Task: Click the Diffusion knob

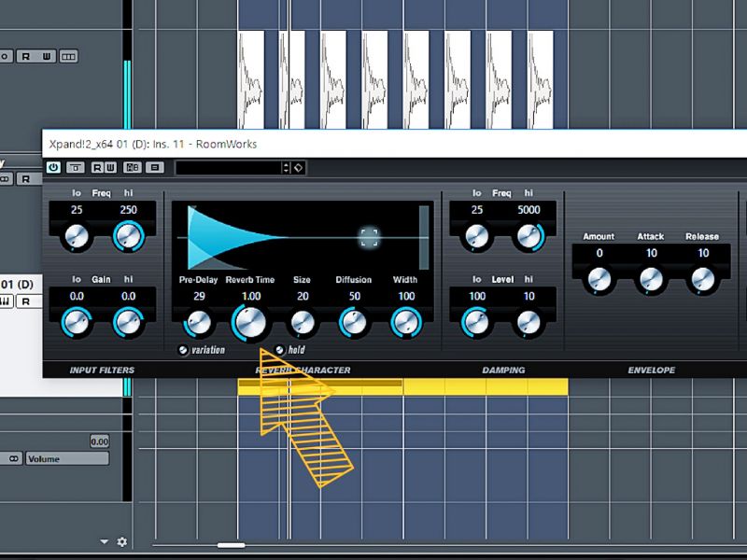Action: (354, 322)
